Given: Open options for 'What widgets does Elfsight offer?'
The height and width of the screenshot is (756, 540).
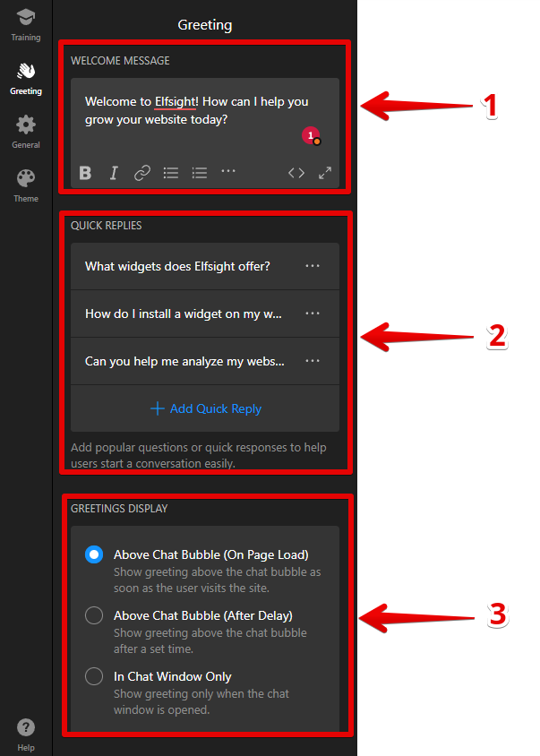Looking at the screenshot, I should point(313,266).
